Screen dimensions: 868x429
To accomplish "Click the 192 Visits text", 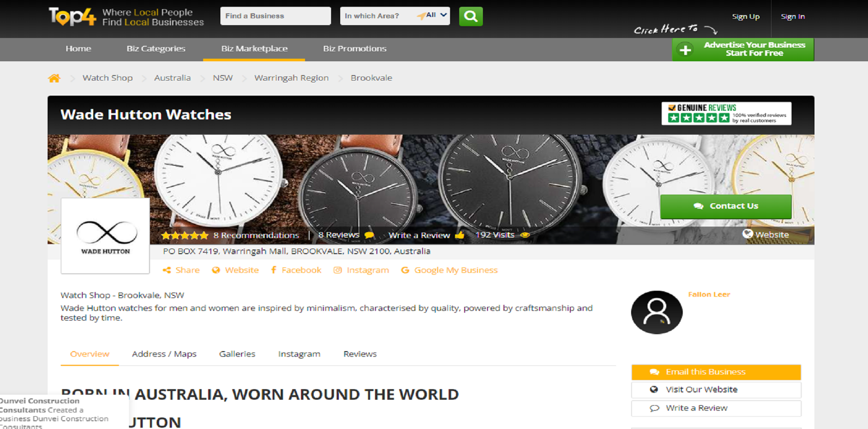I will tap(495, 235).
